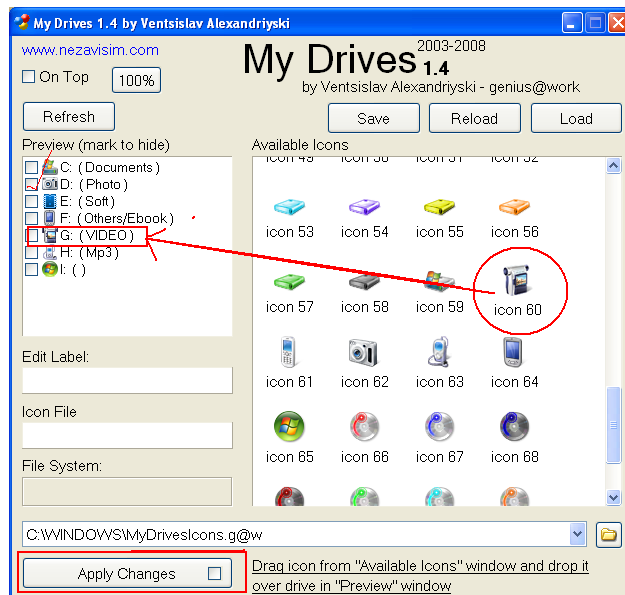Click the H: Mp3 player icon in Preview
Screen dimensions: 625x595
[50, 253]
